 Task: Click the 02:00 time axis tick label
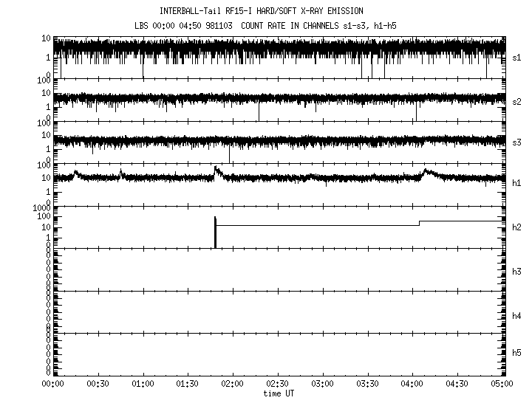click(233, 384)
